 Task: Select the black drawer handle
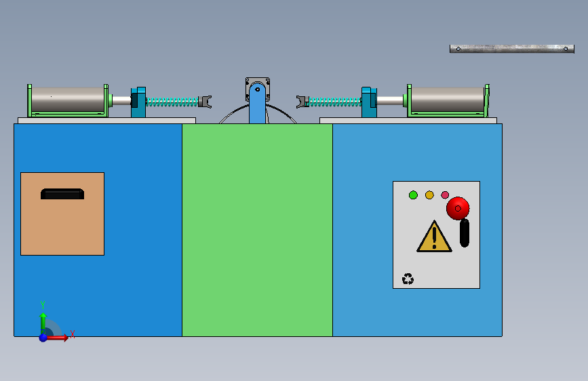pos(62,194)
